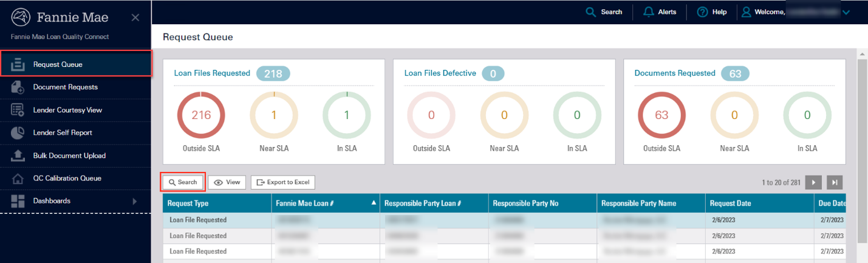Open Request Queue in the sidebar
Image resolution: width=868 pixels, height=263 pixels.
pyautogui.click(x=75, y=64)
